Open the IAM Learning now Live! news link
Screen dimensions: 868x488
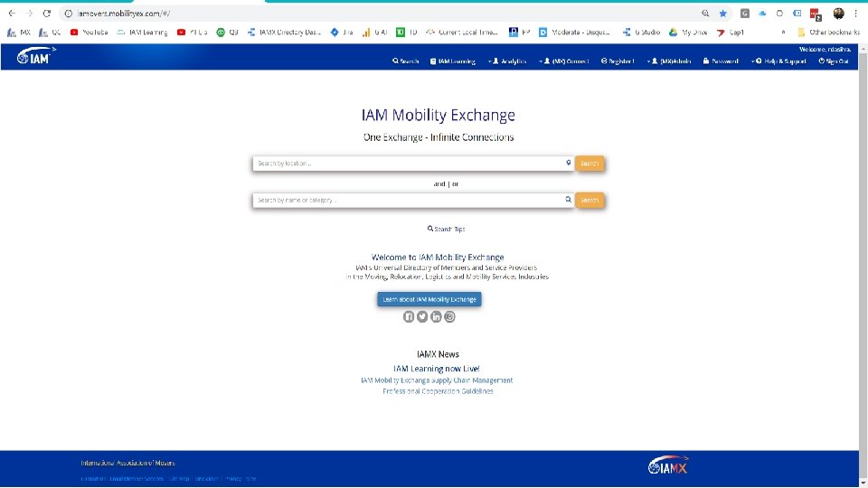coord(437,369)
